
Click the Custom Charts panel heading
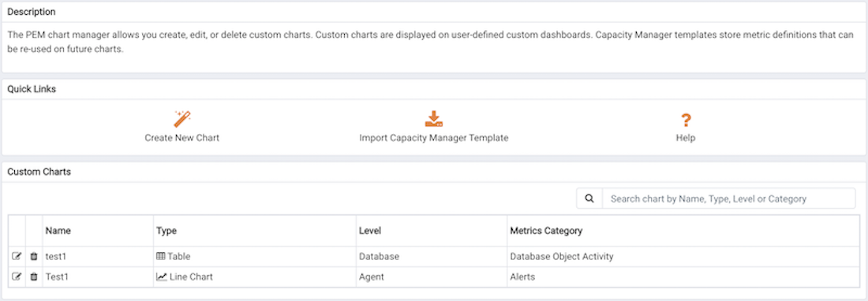[x=39, y=172]
